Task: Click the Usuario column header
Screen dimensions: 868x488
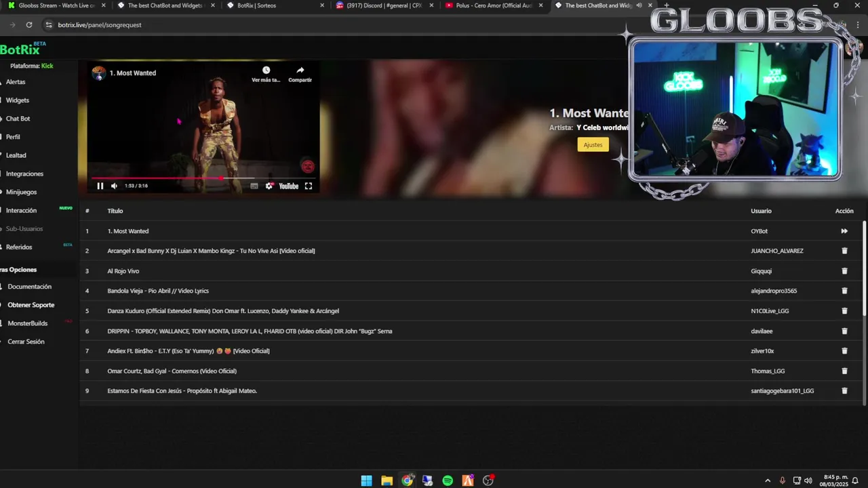Action: pyautogui.click(x=761, y=211)
